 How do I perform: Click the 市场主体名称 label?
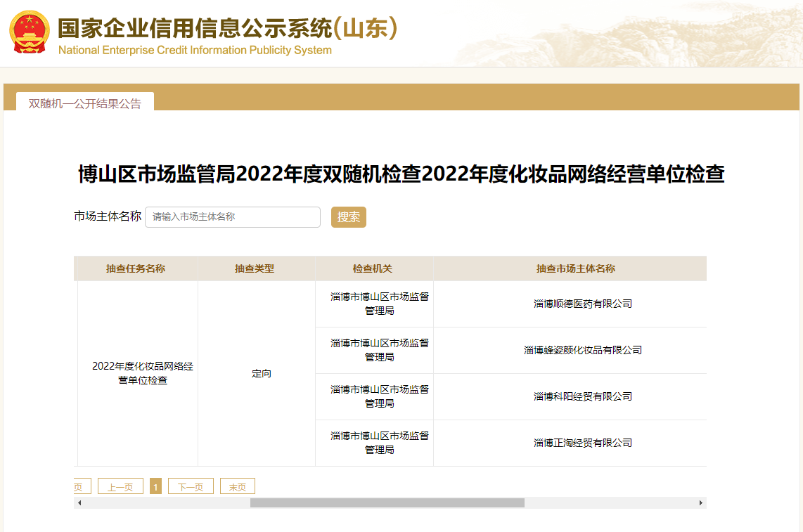coord(108,216)
